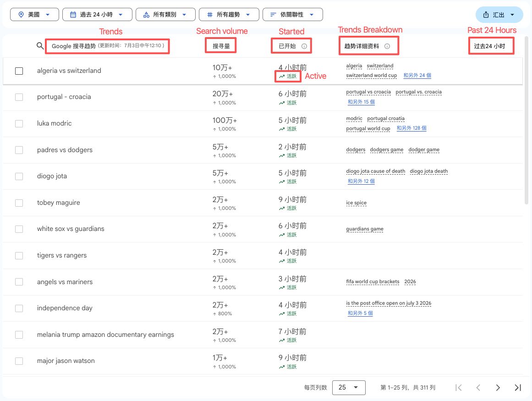Tick checkbox for luka modric
The image size is (532, 401).
tap(19, 123)
